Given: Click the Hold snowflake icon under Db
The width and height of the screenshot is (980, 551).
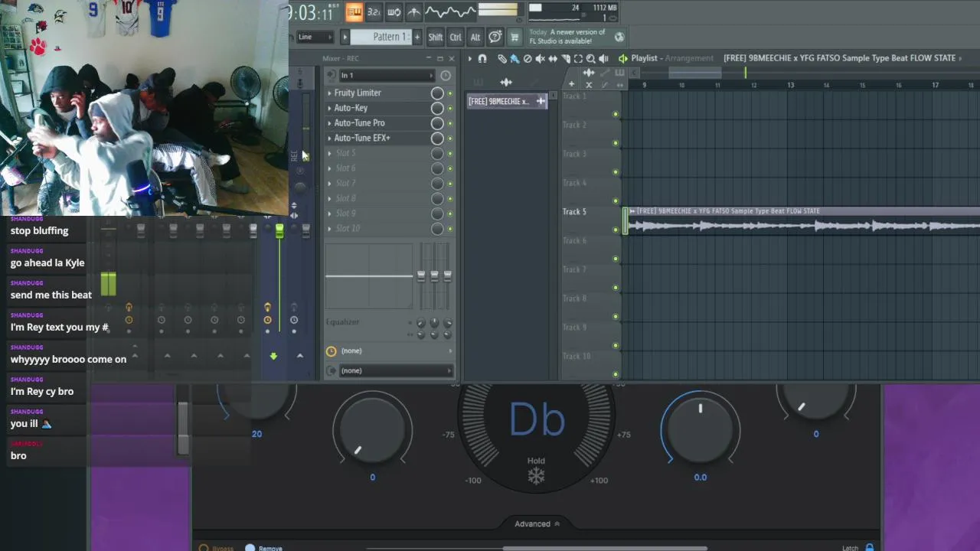Looking at the screenshot, I should [536, 476].
